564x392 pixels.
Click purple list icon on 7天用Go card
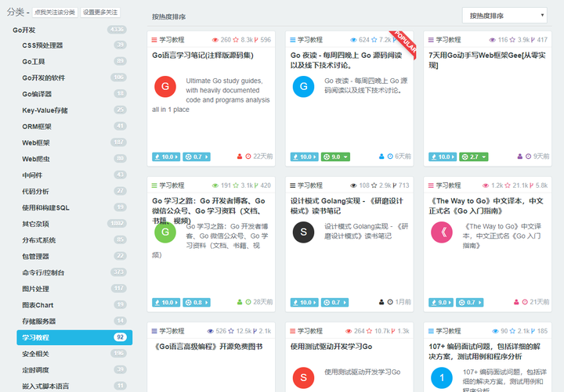[431, 40]
